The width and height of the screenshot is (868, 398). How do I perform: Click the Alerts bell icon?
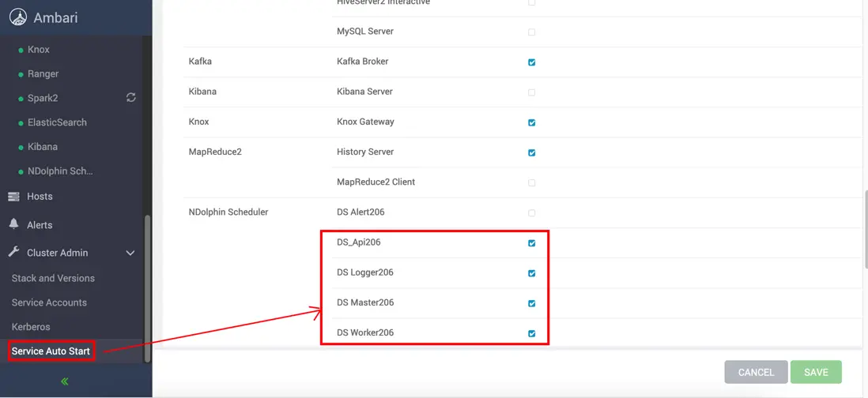(x=13, y=224)
